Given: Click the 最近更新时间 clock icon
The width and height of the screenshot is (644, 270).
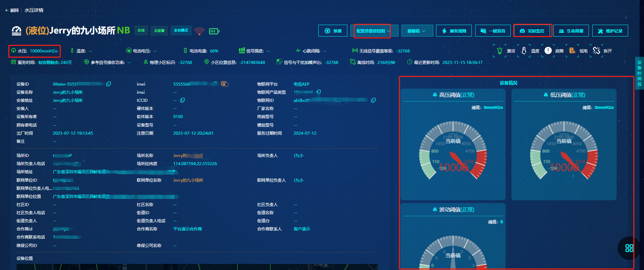Looking at the screenshot, I should [410, 62].
